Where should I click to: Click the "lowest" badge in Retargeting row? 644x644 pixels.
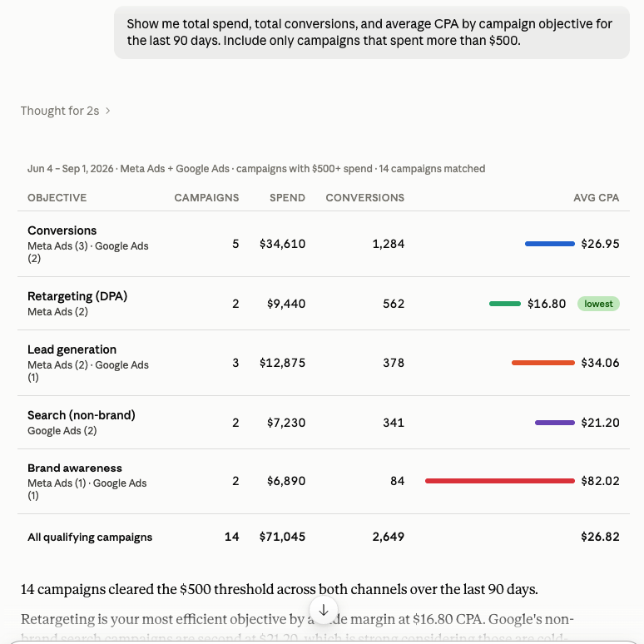(598, 304)
